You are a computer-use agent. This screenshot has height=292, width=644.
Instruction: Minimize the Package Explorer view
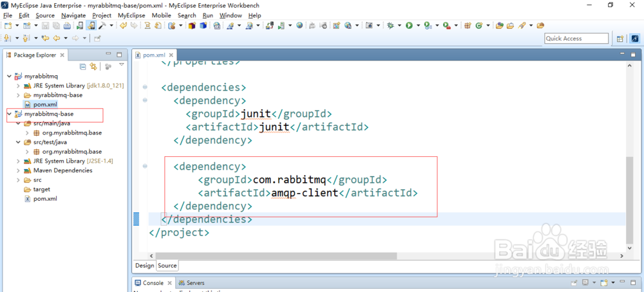click(108, 54)
